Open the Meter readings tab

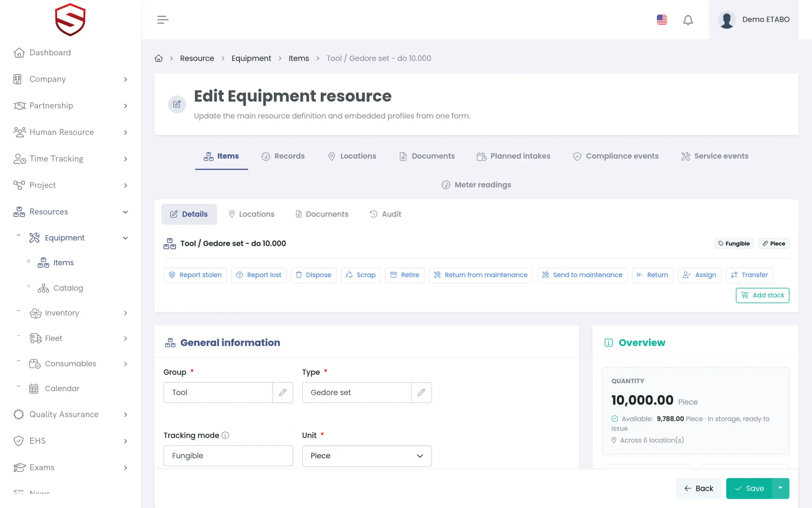click(476, 185)
